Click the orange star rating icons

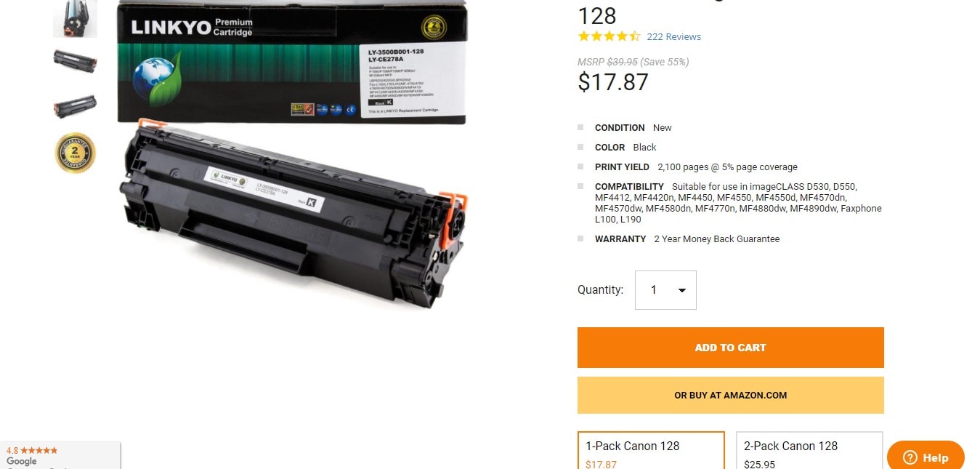click(x=609, y=36)
